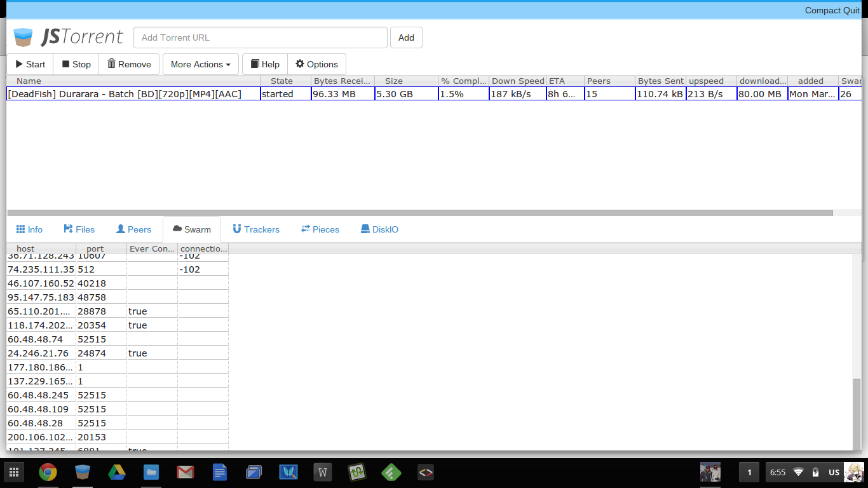The height and width of the screenshot is (488, 868).
Task: Select swarm host 60.48.48.28
Action: [x=41, y=423]
